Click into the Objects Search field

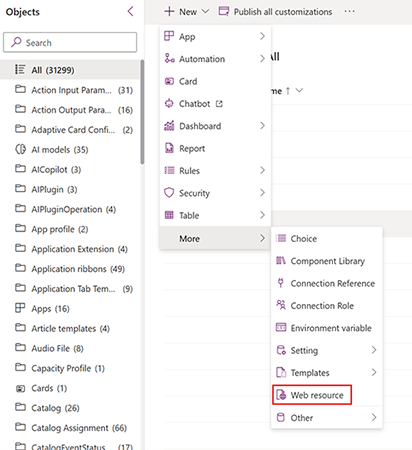70,42
